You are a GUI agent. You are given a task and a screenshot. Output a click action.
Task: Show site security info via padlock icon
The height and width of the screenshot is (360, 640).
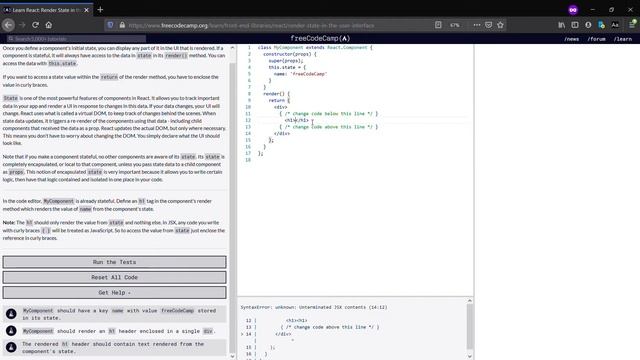click(122, 25)
